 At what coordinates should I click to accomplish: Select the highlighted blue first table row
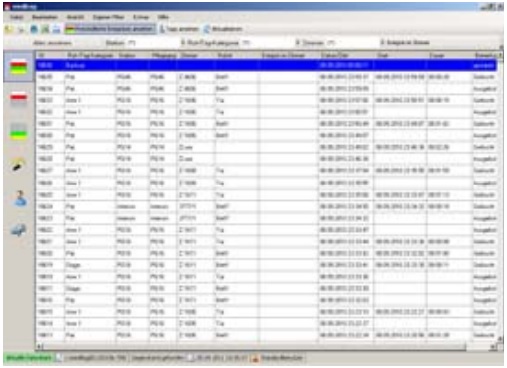[266, 65]
